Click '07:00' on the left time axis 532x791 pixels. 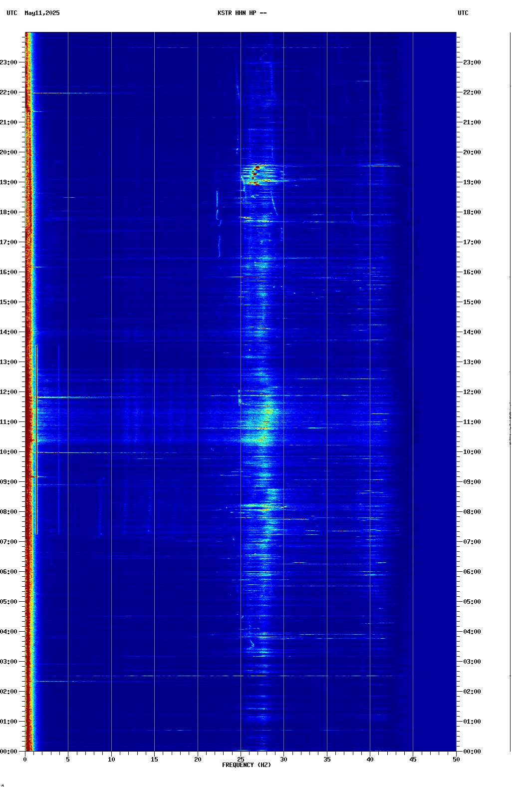coord(8,542)
